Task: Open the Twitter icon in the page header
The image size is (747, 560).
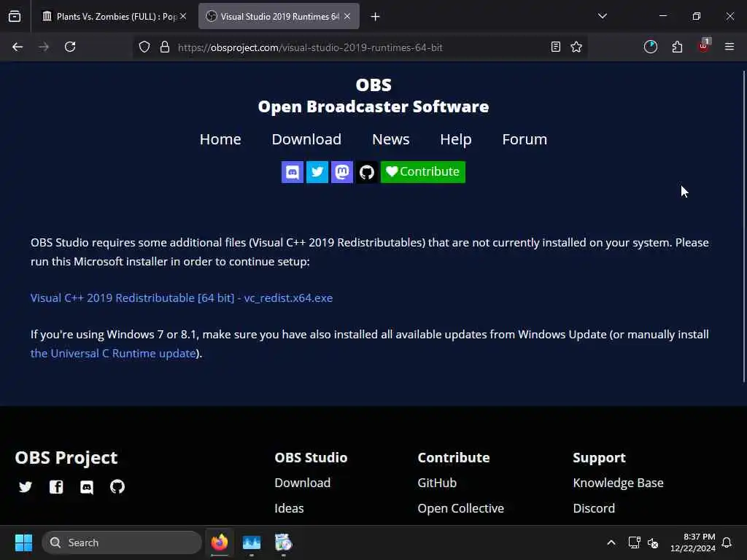Action: click(x=317, y=172)
